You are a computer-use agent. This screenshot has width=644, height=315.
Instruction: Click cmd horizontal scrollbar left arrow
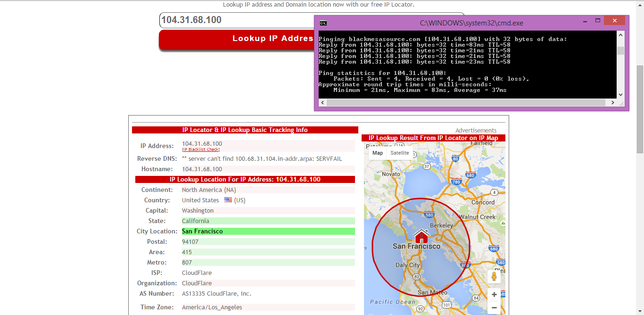[x=322, y=102]
